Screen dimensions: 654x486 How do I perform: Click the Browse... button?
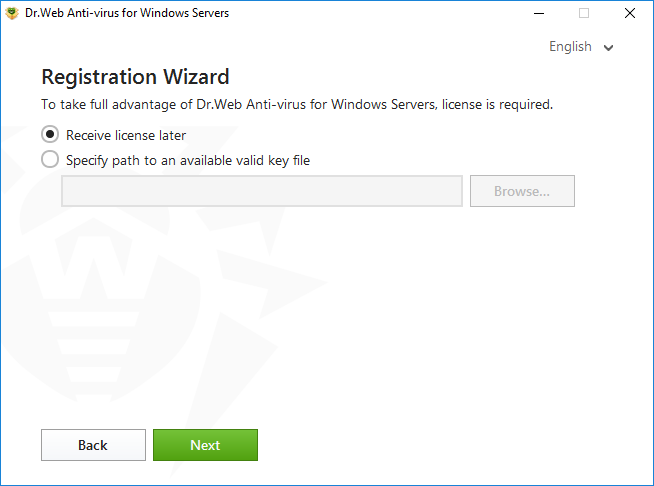(x=522, y=191)
